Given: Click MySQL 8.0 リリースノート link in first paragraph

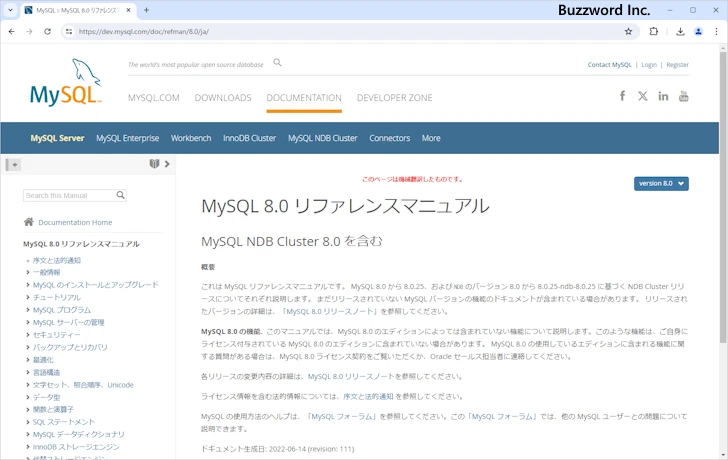Looking at the screenshot, I should click(x=330, y=311).
